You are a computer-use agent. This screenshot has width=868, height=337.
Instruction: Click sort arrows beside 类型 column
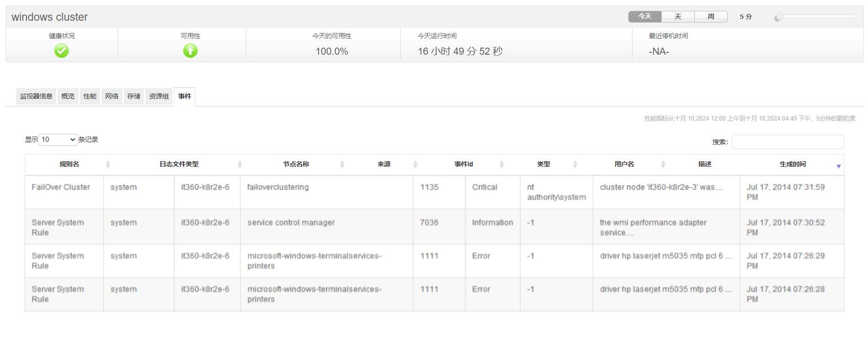click(575, 164)
